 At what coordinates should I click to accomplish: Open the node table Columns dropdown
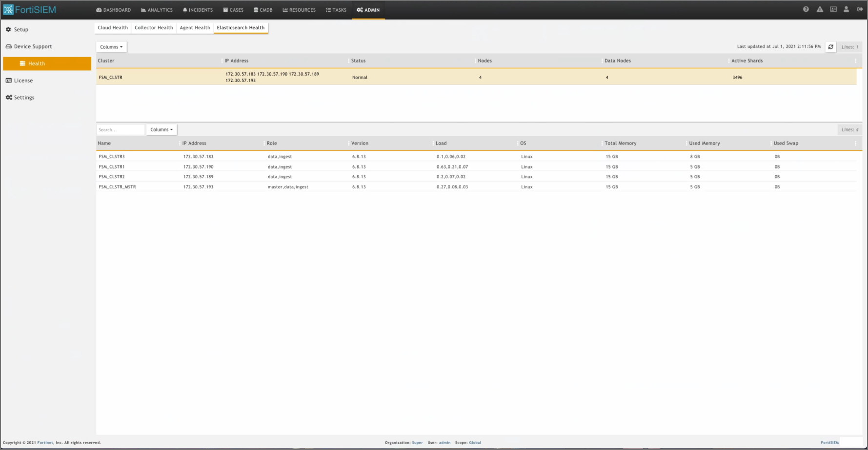pos(161,130)
